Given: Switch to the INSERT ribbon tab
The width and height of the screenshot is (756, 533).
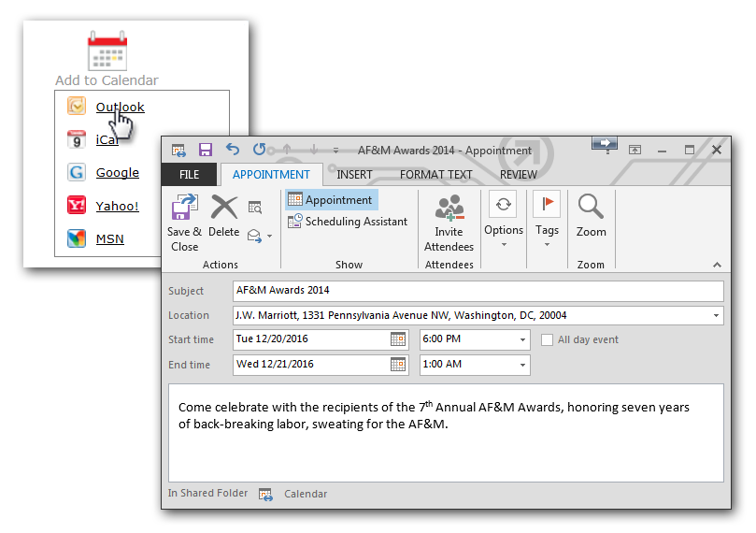Looking at the screenshot, I should (354, 175).
